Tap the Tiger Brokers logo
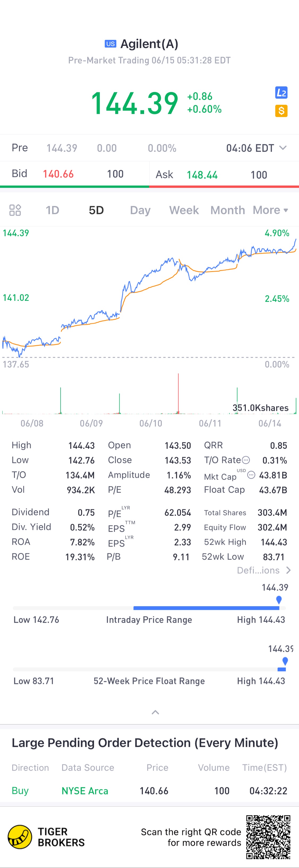The width and height of the screenshot is (299, 868). point(20,836)
